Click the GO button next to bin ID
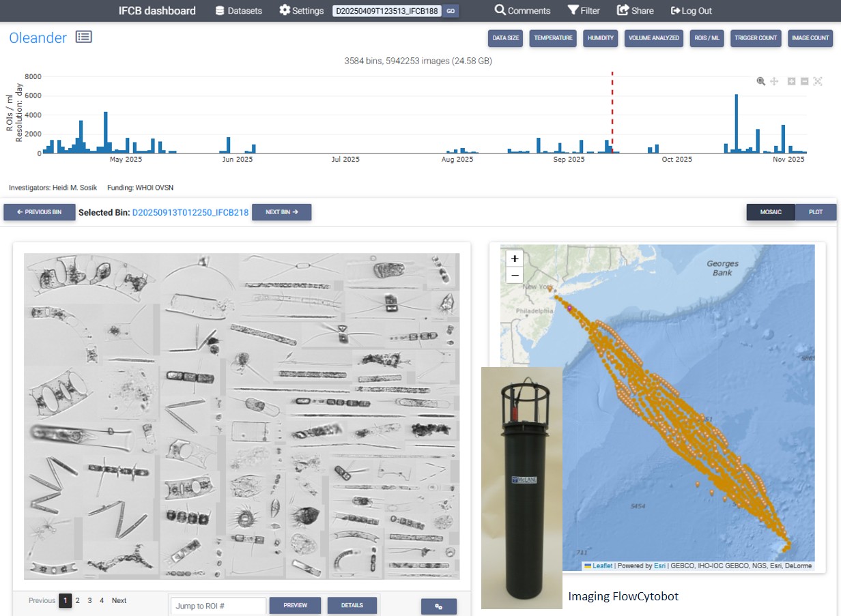The width and height of the screenshot is (841, 616). click(x=451, y=11)
